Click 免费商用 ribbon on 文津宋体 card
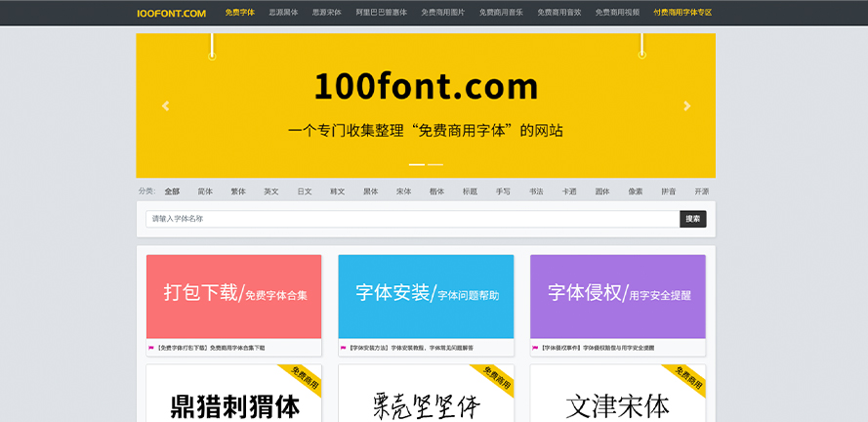868x422 pixels. (x=687, y=379)
